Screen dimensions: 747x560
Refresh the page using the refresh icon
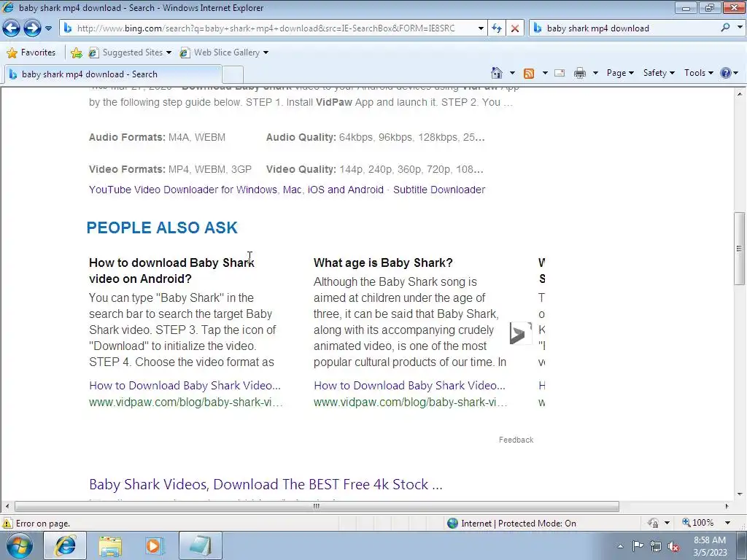pos(497,28)
